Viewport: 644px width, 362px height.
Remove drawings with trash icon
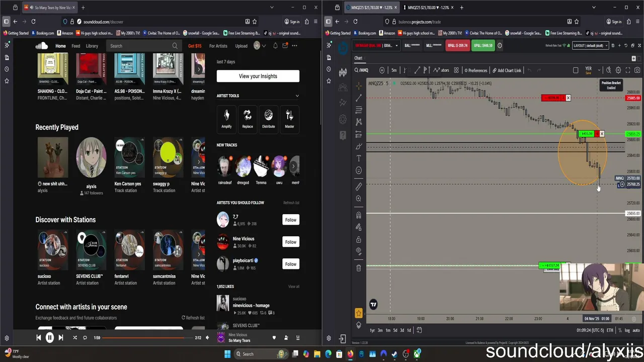(x=358, y=268)
